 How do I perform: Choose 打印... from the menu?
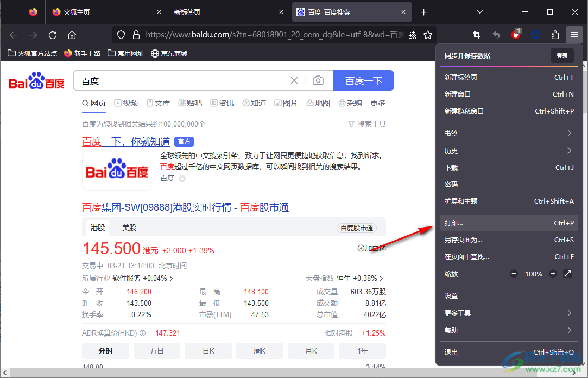pos(509,223)
